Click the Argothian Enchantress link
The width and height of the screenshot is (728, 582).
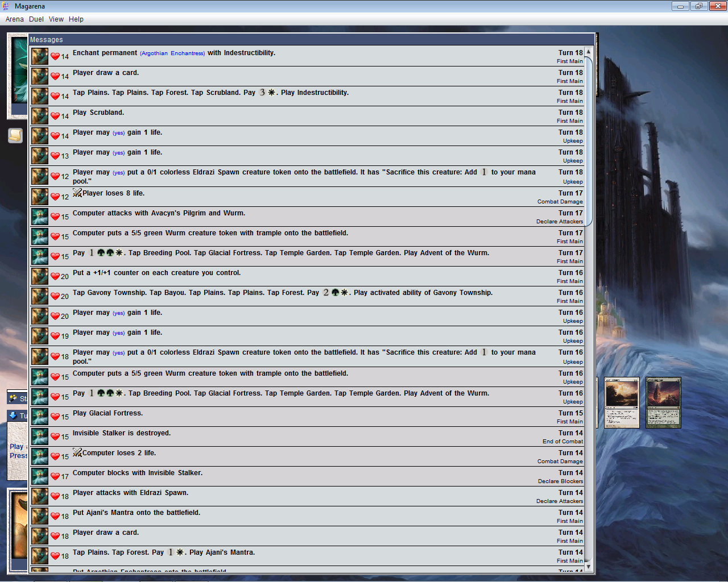coord(172,53)
